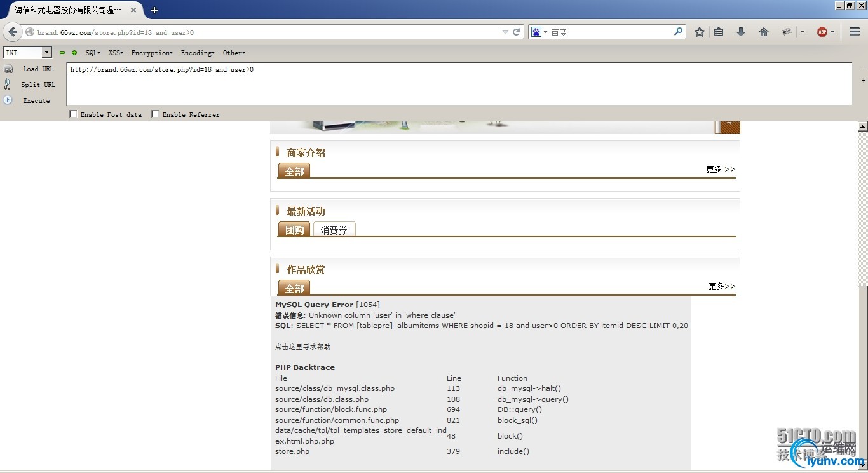
Task: Click Load URL text button
Action: (38, 69)
